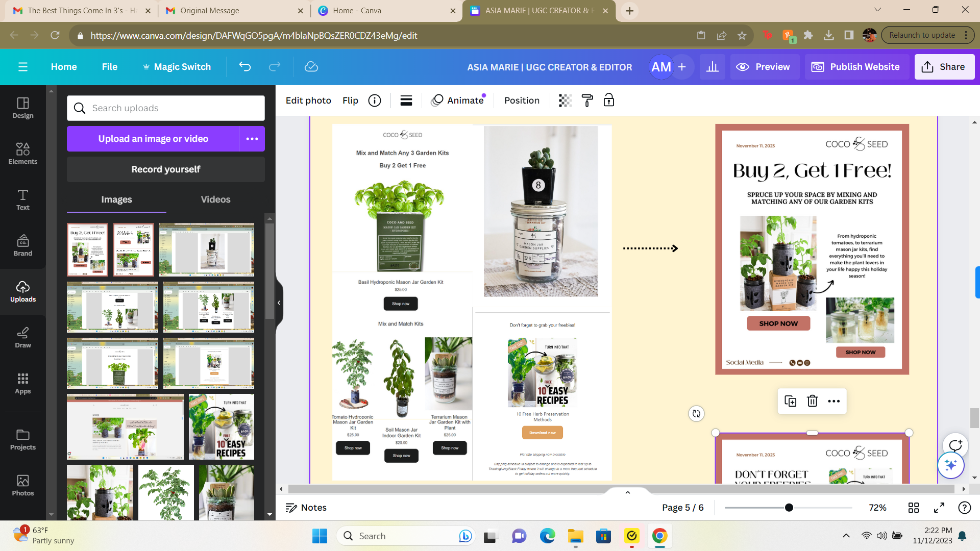Click the 72% zoom level
Image resolution: width=980 pixels, height=551 pixels.
(x=877, y=508)
